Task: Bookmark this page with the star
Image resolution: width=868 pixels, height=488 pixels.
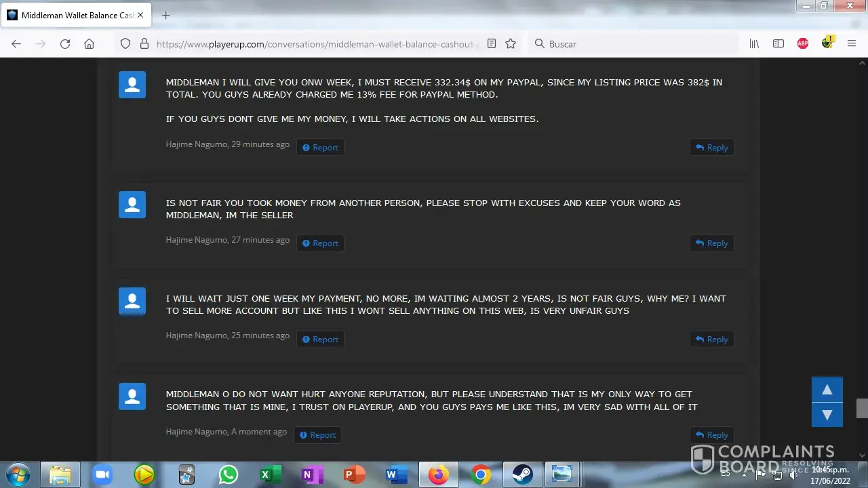Action: click(x=511, y=43)
